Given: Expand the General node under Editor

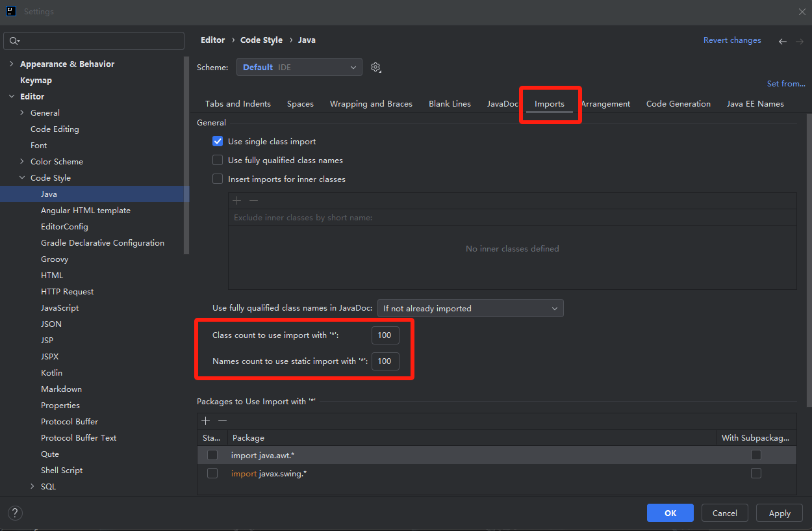Looking at the screenshot, I should coord(22,112).
